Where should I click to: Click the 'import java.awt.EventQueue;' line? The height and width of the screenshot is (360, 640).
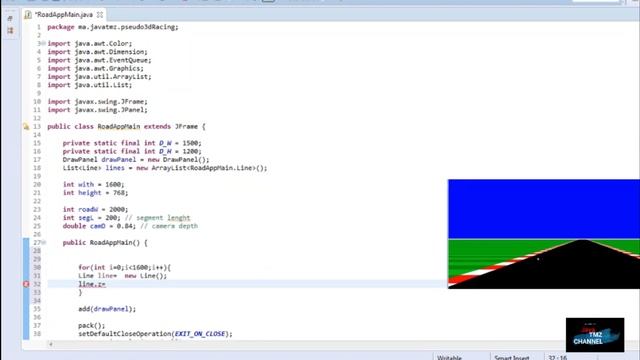[x=99, y=60]
